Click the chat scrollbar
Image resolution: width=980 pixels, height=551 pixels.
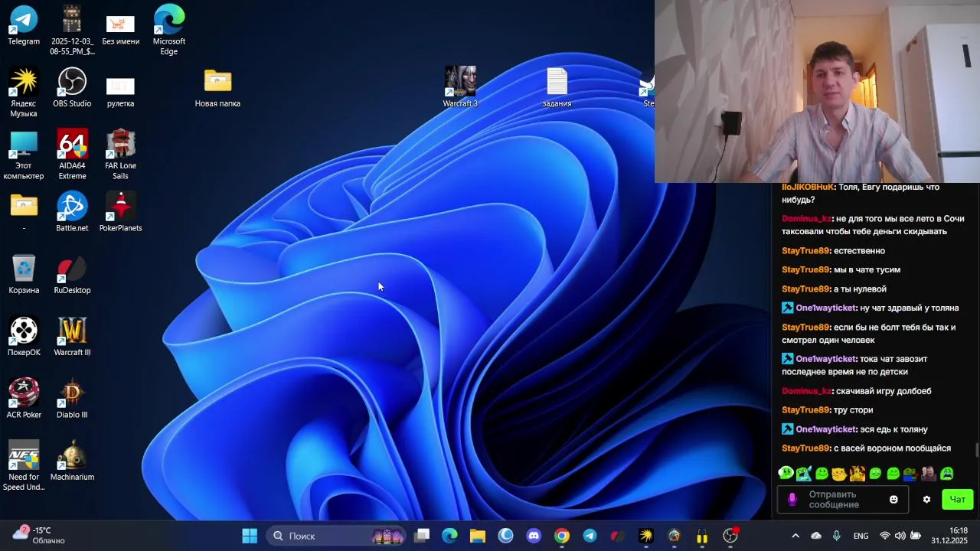click(976, 450)
